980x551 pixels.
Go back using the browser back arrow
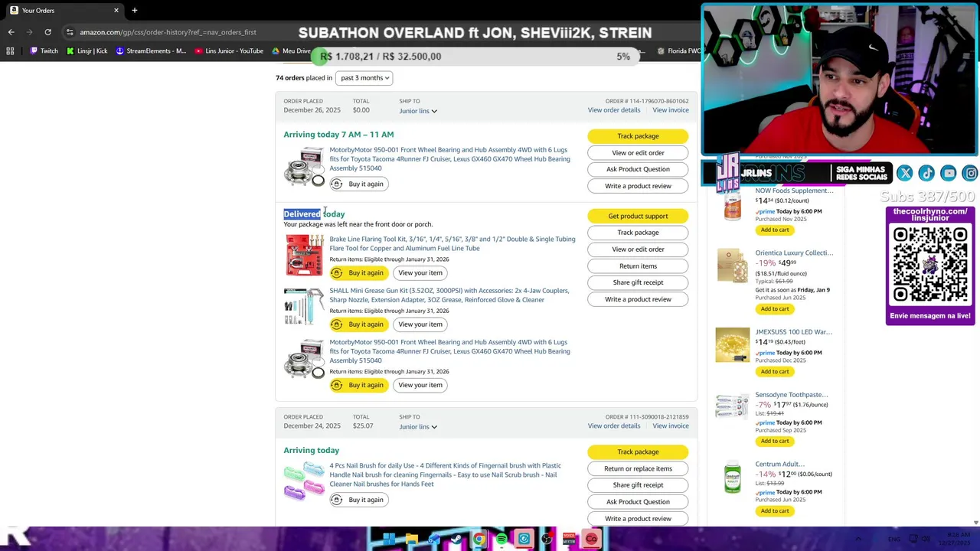pos(11,32)
